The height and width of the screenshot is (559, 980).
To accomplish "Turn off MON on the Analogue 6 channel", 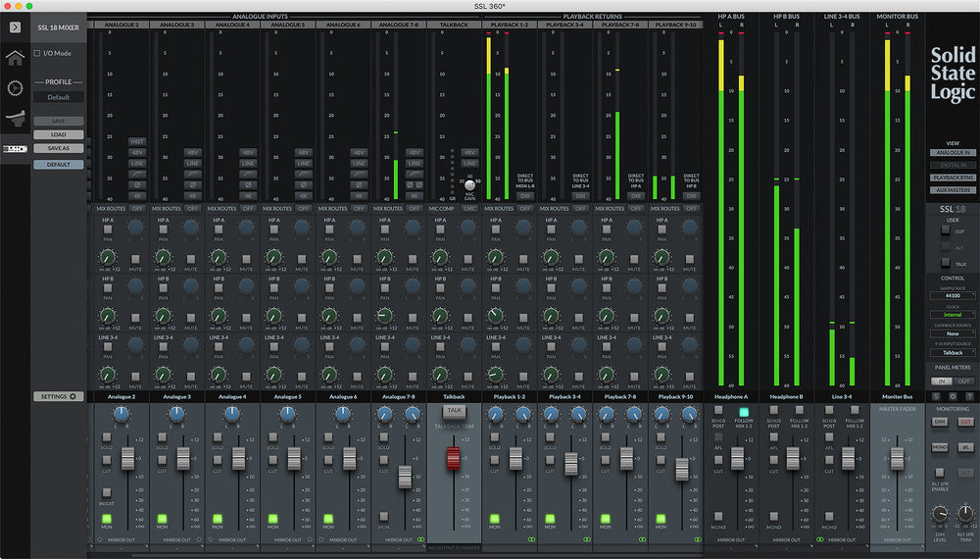I will click(x=328, y=519).
